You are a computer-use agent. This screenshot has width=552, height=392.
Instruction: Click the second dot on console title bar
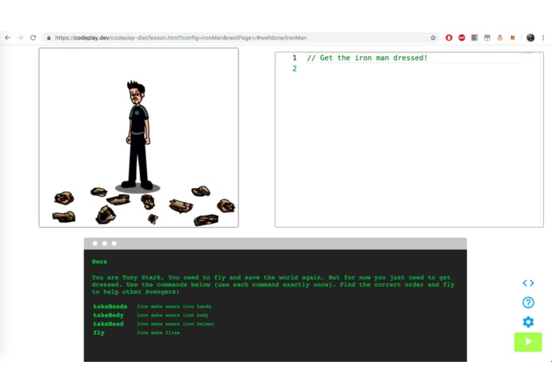tap(105, 244)
